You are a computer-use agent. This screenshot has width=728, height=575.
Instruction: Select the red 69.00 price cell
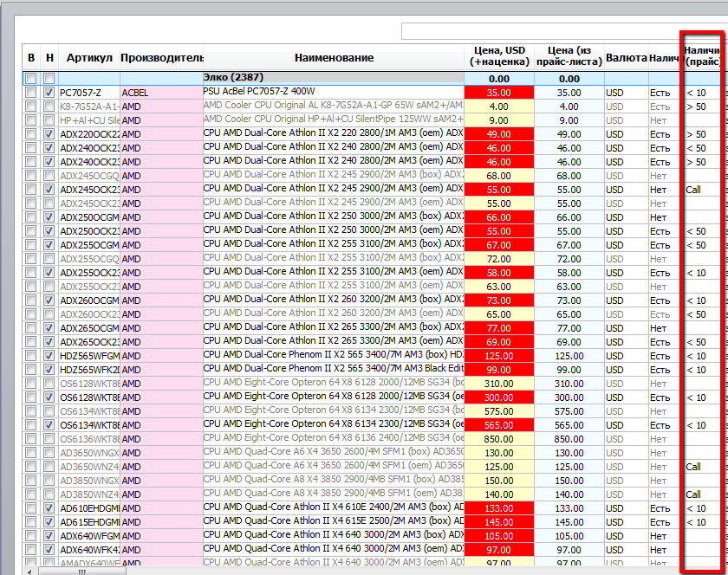pyautogui.click(x=499, y=342)
